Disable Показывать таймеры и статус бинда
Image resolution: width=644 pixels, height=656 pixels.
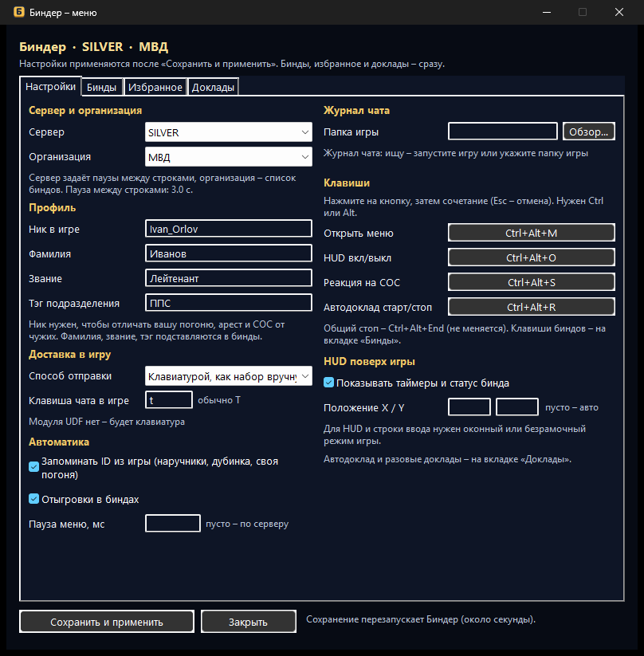329,383
